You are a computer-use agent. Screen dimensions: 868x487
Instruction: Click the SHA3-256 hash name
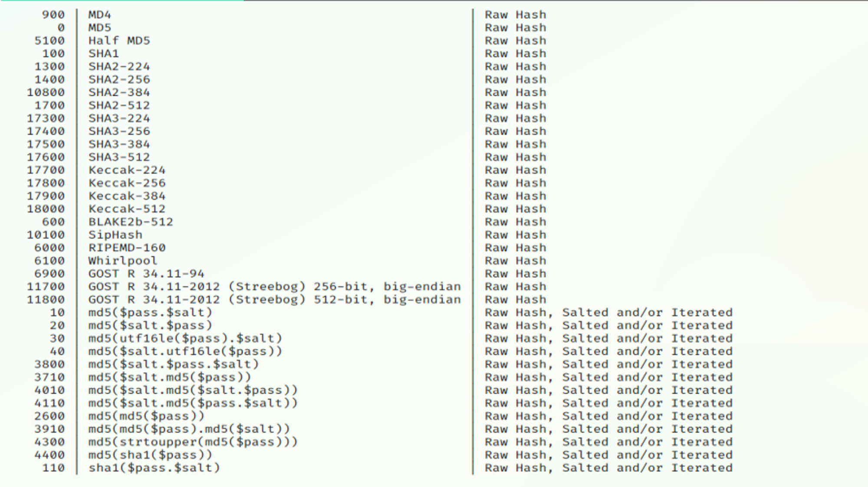[x=119, y=131]
